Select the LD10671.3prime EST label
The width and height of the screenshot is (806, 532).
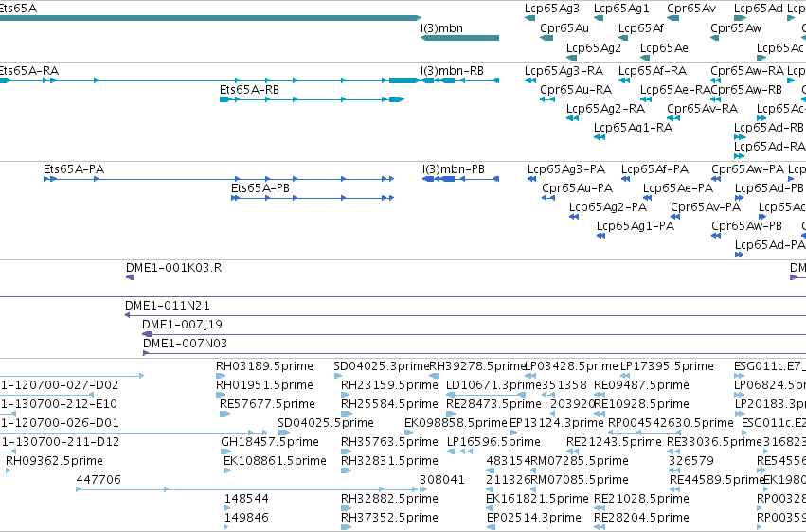493,385
